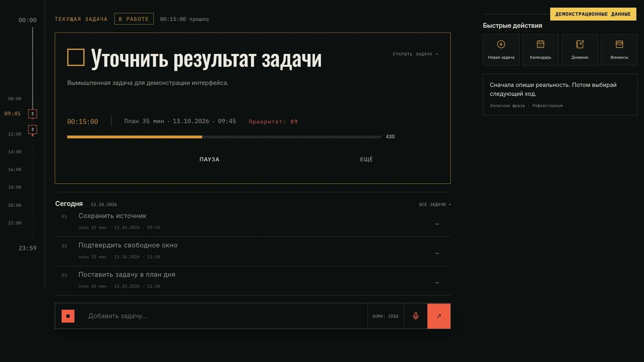Open menu dots for Подтвердить свободное окно
Viewport: 644px width, 362px height.
[437, 253]
